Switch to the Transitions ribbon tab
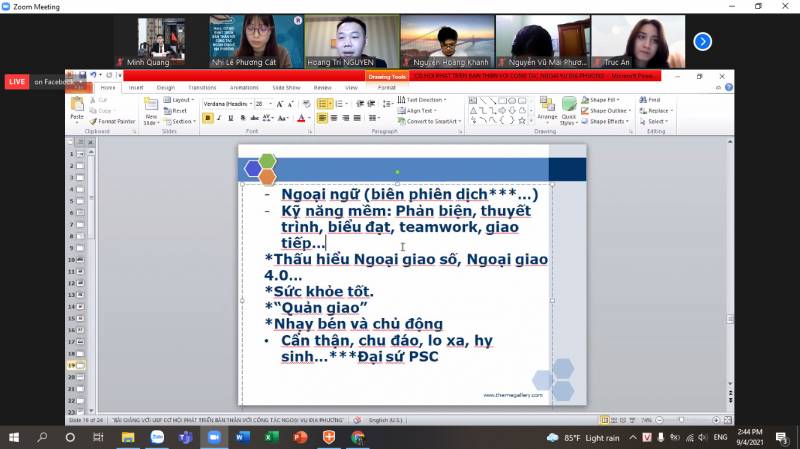 201,87
